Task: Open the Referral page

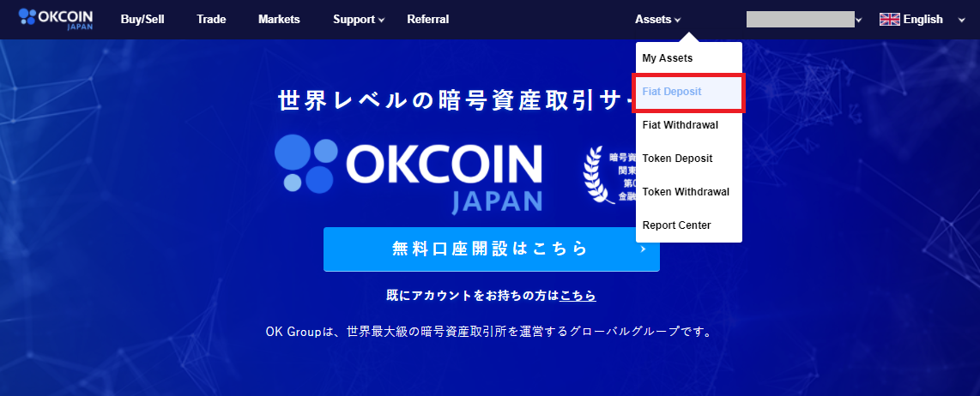Action: pyautogui.click(x=427, y=20)
